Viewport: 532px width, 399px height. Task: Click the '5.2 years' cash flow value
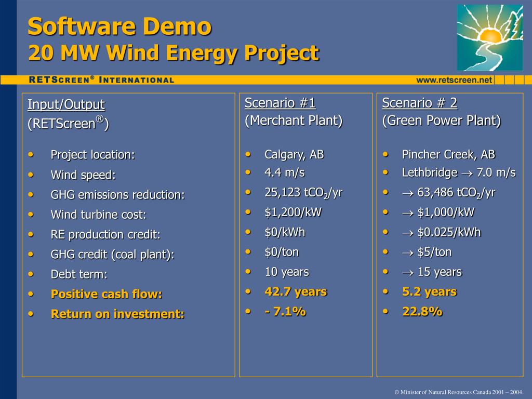coord(430,292)
